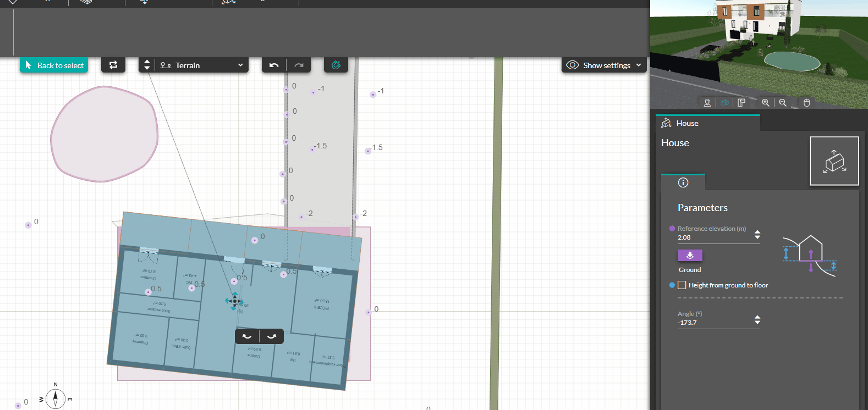Zoom in on the 3D preview
This screenshot has height=410, width=868.
click(766, 103)
